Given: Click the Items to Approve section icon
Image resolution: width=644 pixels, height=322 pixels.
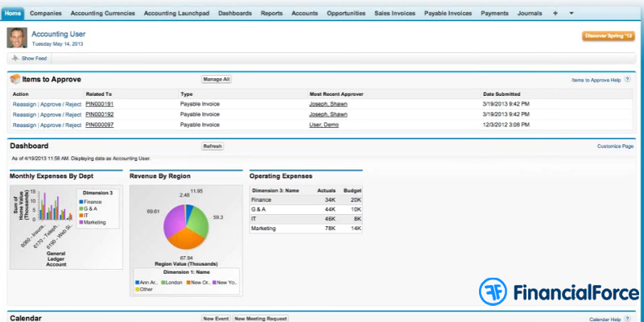Looking at the screenshot, I should (14, 79).
